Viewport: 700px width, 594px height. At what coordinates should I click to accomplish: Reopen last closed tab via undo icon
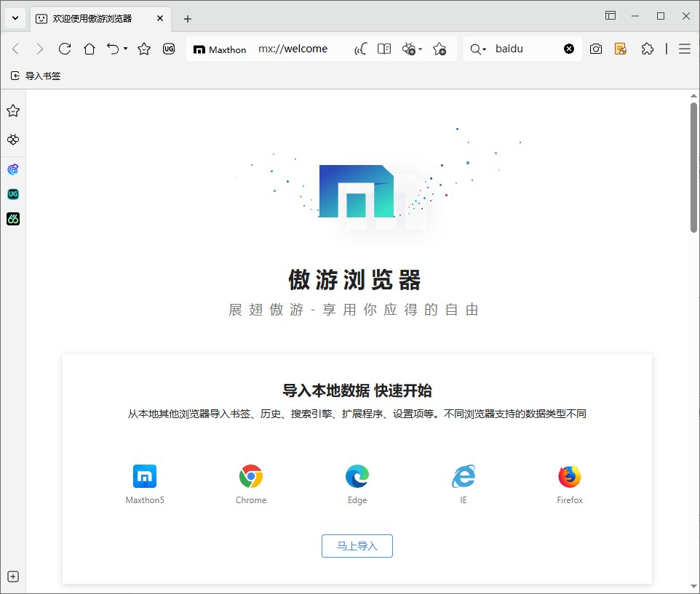tap(113, 49)
